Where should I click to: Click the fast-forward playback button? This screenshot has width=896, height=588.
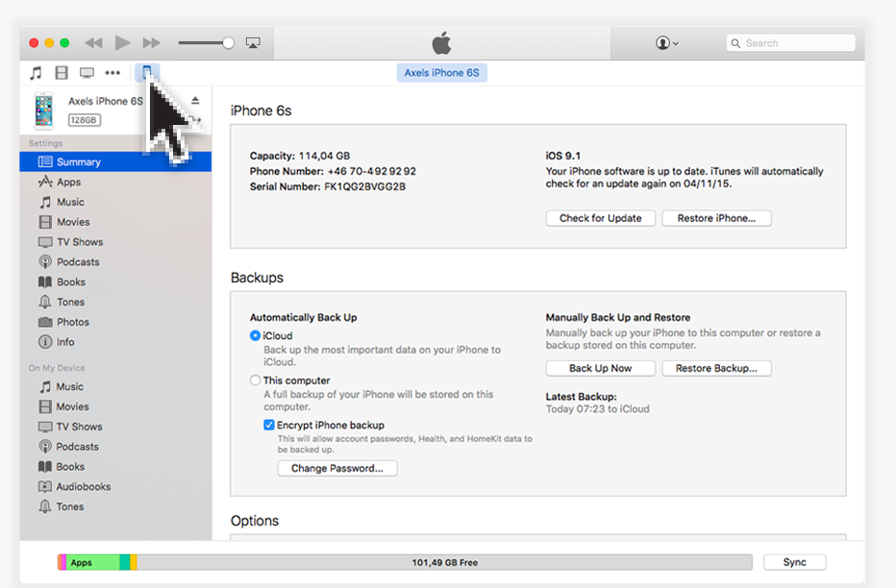(152, 43)
